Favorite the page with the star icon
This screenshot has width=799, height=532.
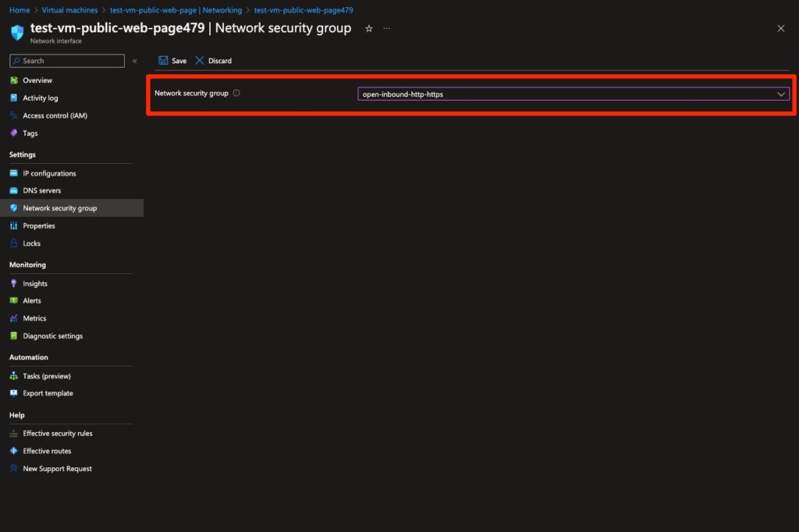point(369,29)
